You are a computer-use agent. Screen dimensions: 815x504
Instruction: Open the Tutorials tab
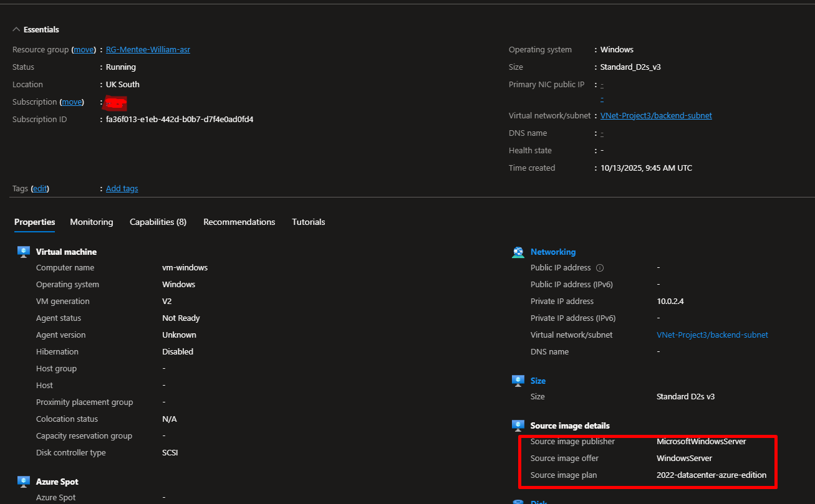[308, 222]
